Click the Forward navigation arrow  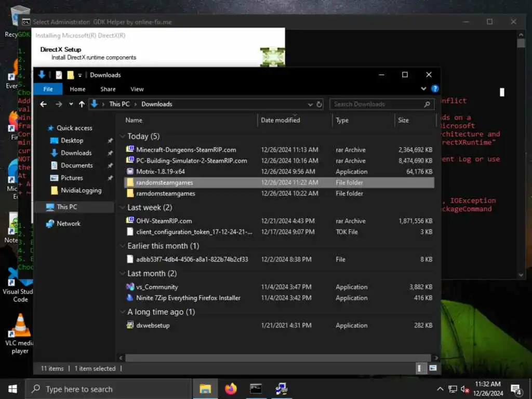click(59, 104)
